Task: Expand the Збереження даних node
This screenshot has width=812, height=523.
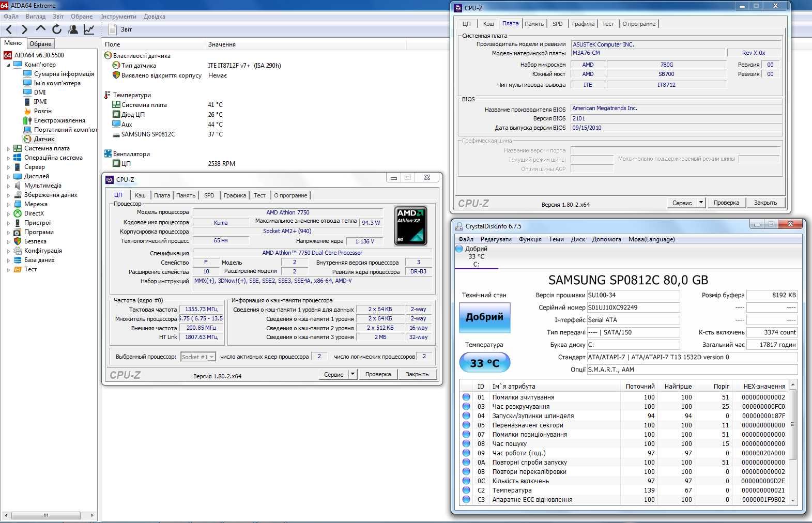Action: (8, 195)
